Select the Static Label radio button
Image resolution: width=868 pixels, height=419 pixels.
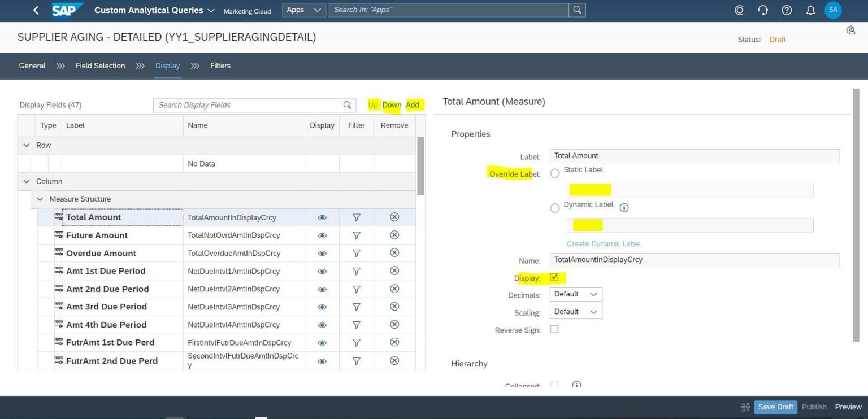click(x=554, y=173)
